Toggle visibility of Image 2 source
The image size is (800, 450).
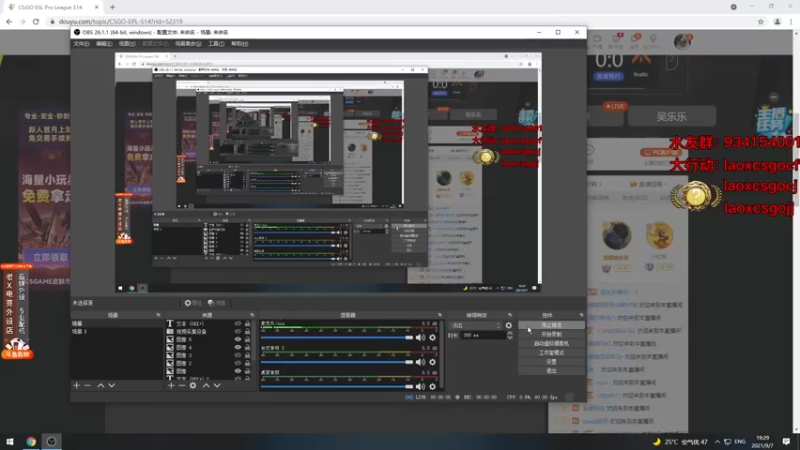click(x=238, y=363)
